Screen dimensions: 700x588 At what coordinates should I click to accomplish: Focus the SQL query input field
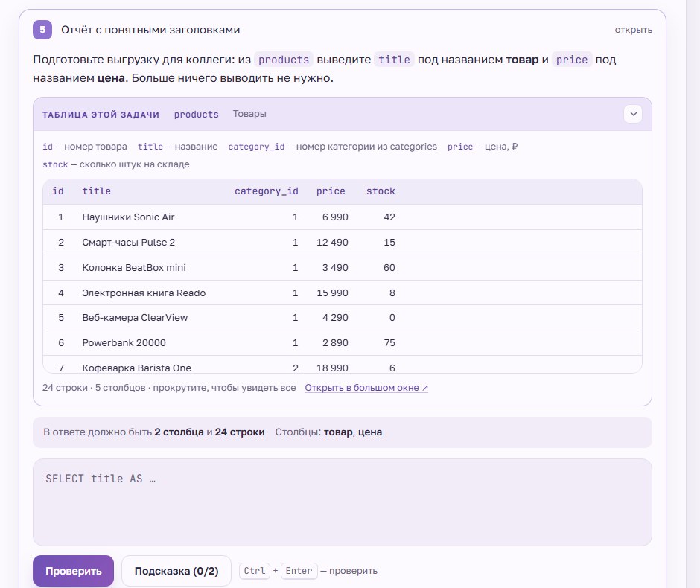(x=343, y=502)
